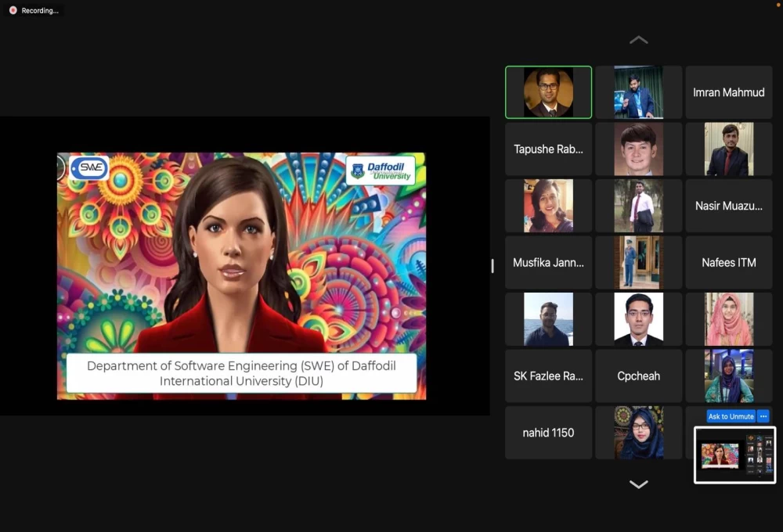Select the Nasir Muazu... participant tile
Viewport: 783px width, 532px height.
pos(728,206)
